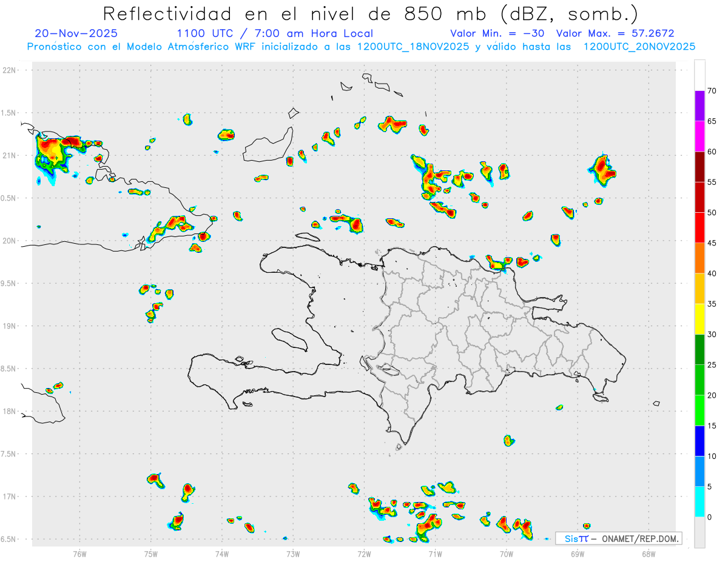Click the legend value '35'
Screen dimensions: 728x562
click(x=712, y=304)
